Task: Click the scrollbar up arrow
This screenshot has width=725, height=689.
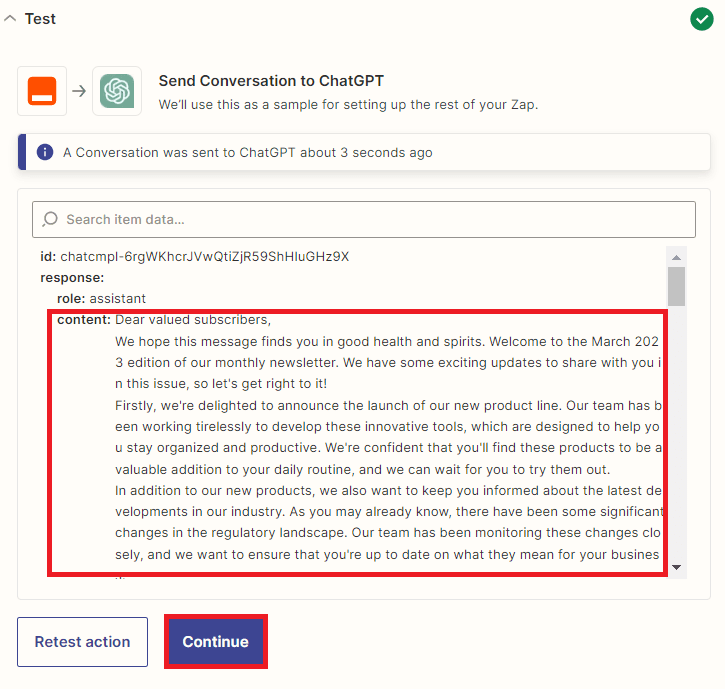Action: 677,255
